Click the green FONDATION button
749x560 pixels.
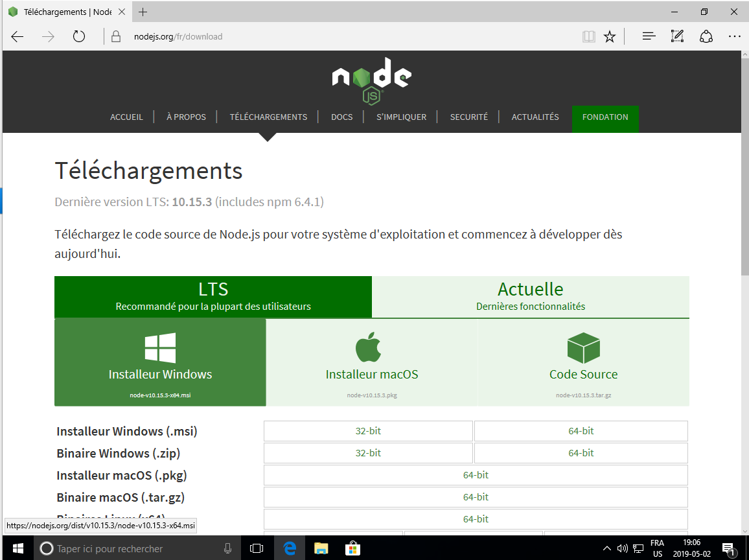(x=605, y=119)
